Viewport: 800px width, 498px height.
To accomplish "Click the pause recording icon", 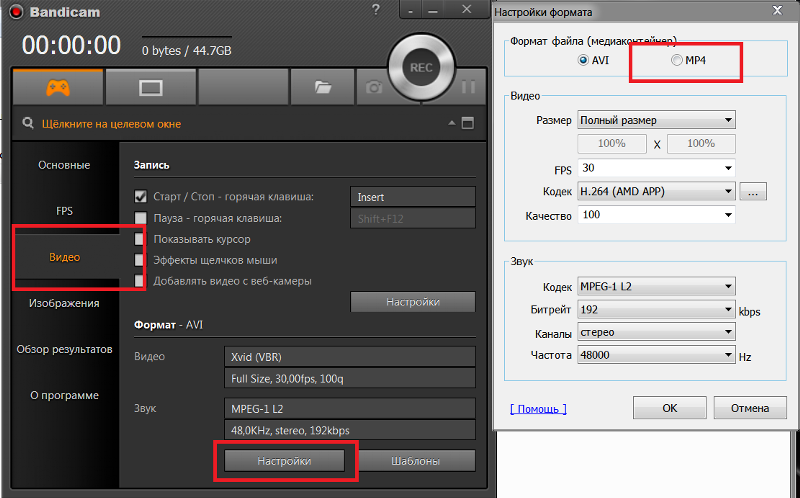I will pos(468,87).
